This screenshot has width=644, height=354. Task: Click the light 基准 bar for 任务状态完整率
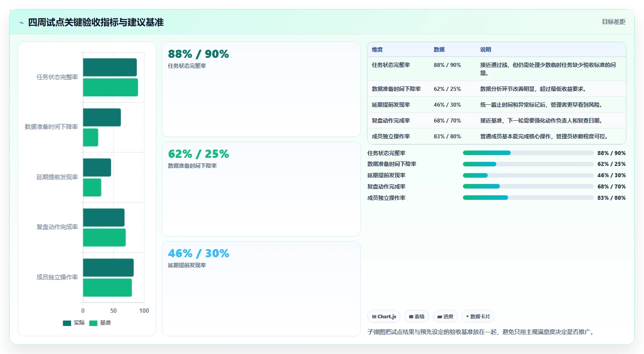(x=110, y=87)
